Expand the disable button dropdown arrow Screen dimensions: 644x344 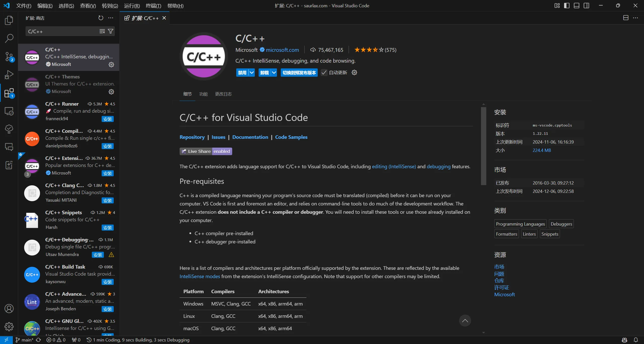click(252, 73)
